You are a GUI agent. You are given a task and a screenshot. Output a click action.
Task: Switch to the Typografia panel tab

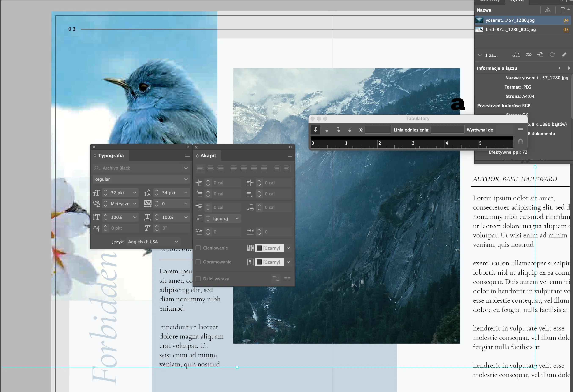[111, 155]
